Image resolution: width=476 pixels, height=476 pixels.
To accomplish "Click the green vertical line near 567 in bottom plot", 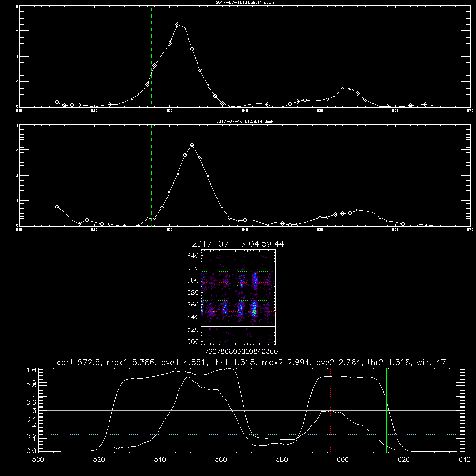I will pyautogui.click(x=242, y=410).
